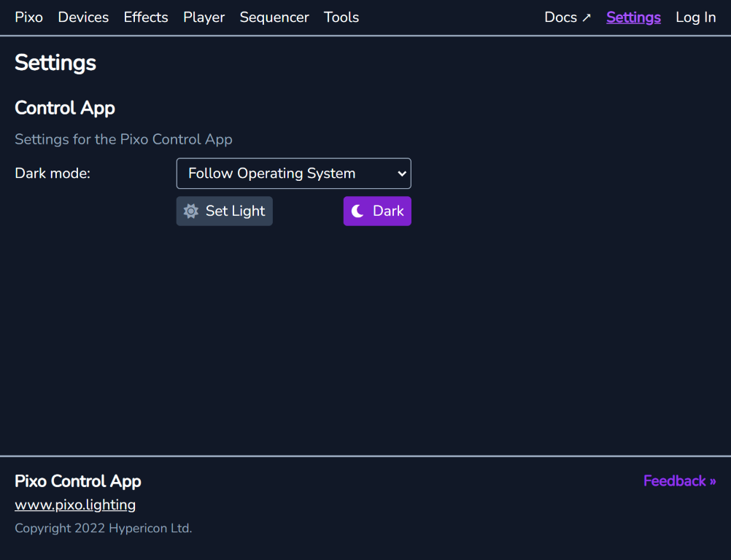Click the external link arrow next to Docs
The image size is (731, 560).
584,16
